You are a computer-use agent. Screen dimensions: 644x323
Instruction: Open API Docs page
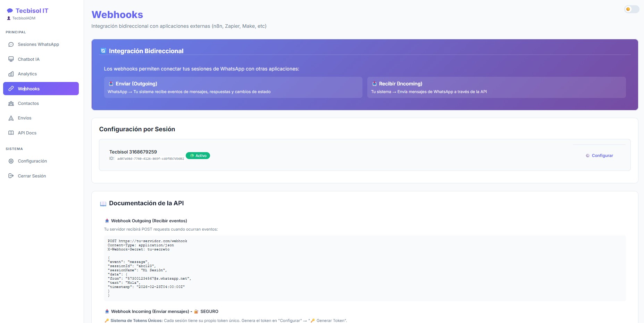point(41,133)
